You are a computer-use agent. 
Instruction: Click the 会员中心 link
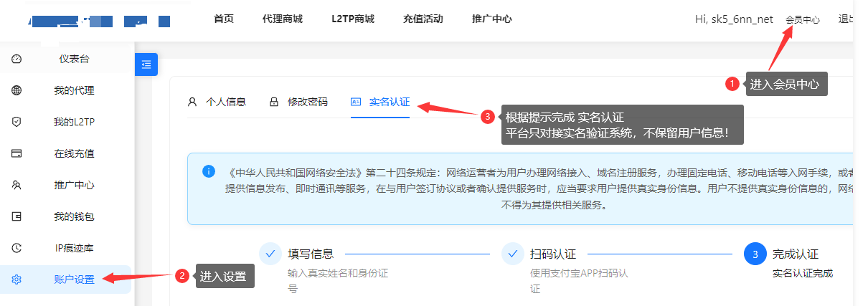(x=802, y=20)
